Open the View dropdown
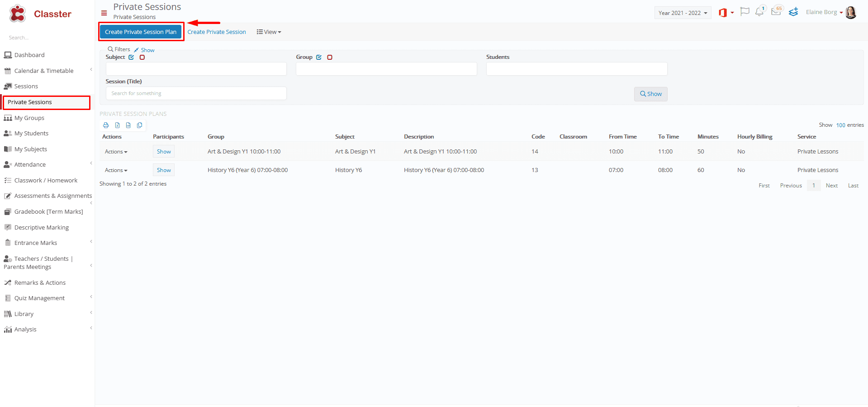The height and width of the screenshot is (407, 868). point(269,32)
